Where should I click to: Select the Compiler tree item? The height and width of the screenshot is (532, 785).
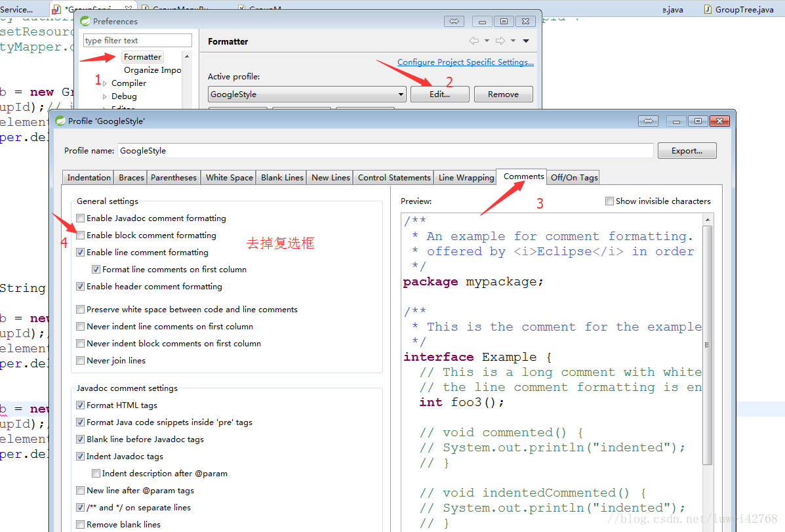click(x=129, y=83)
